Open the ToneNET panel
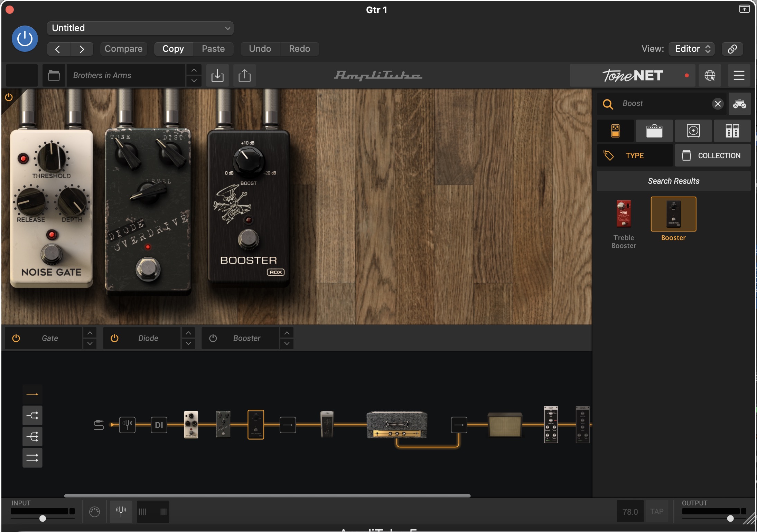Image resolution: width=757 pixels, height=532 pixels. tap(633, 75)
